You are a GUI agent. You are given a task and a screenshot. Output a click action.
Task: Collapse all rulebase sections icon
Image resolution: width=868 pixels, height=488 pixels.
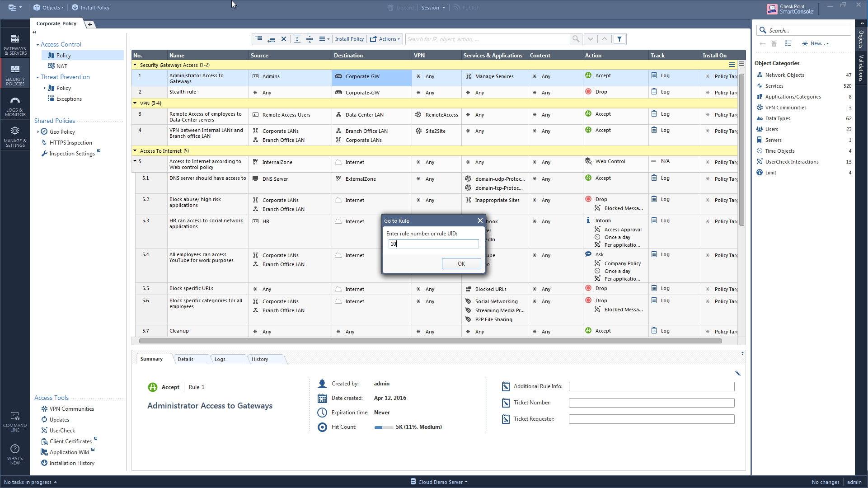[x=310, y=39]
